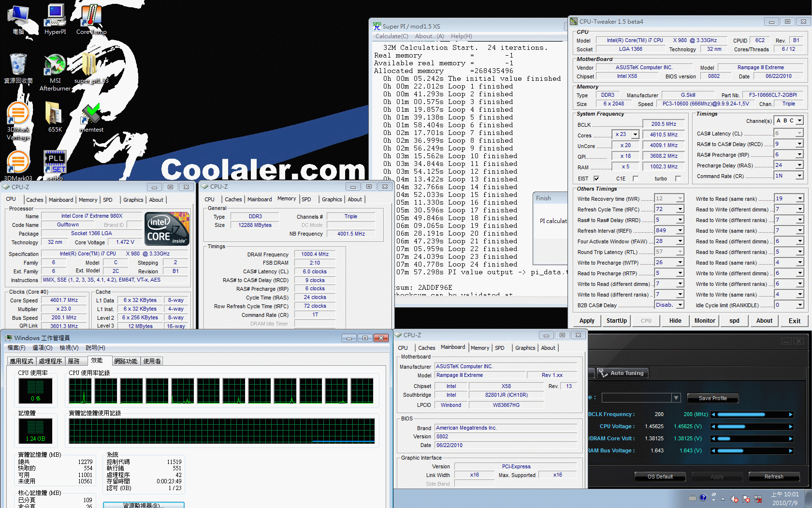Click the OS Default button

(660, 477)
